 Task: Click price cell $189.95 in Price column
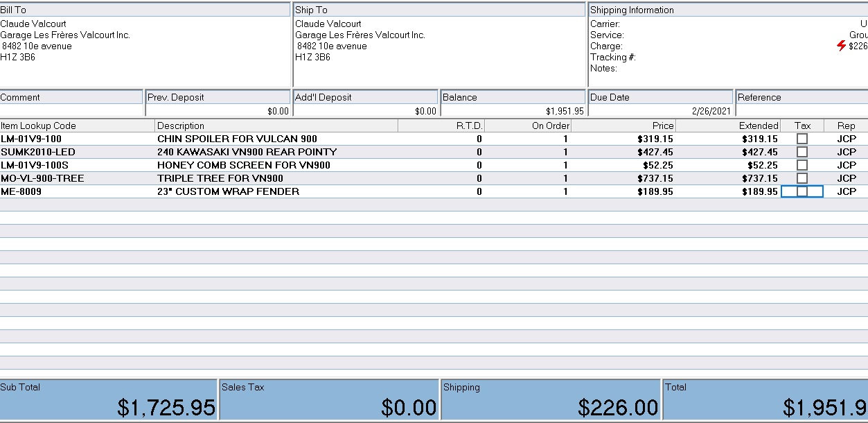click(655, 191)
